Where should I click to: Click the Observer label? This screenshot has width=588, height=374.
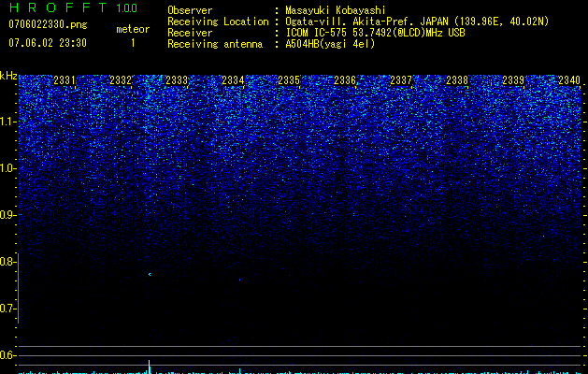tap(190, 10)
